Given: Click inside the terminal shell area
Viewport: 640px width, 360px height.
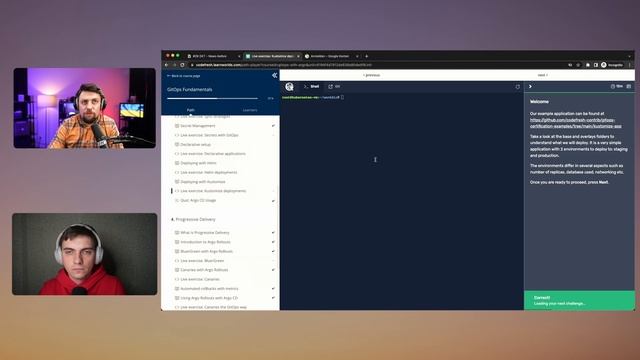Looking at the screenshot, I should tap(402, 202).
